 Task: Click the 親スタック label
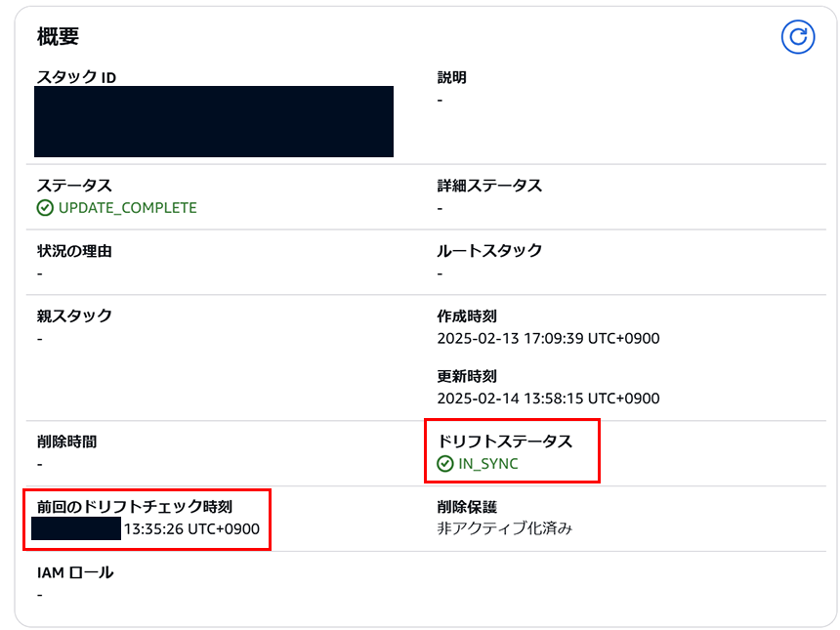tap(74, 315)
